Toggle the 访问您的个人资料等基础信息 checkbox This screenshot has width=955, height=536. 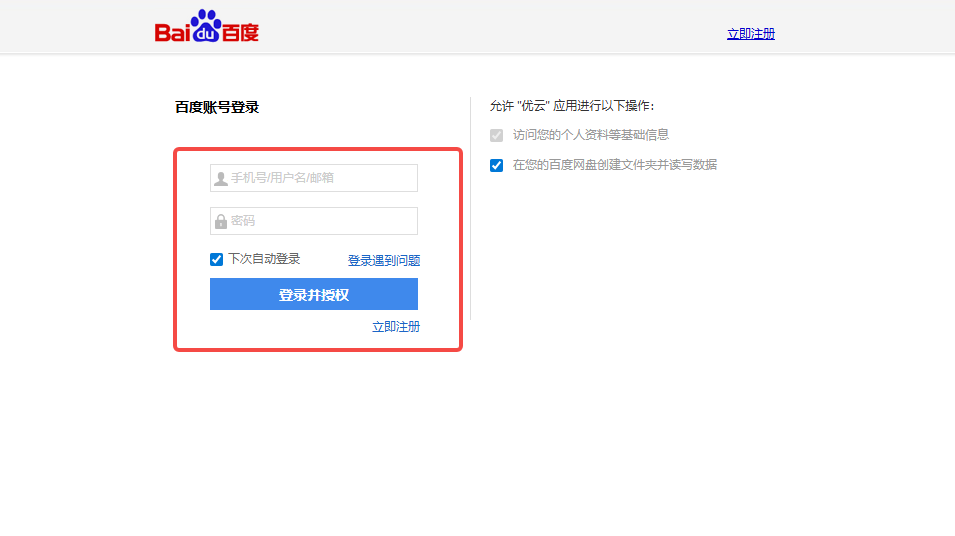coord(497,136)
